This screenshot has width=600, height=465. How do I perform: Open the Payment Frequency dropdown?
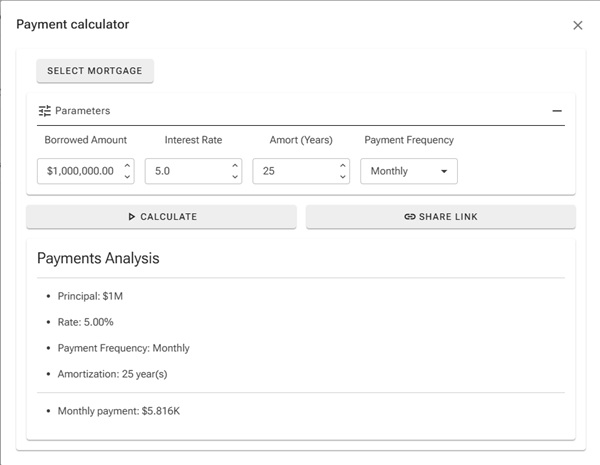click(x=408, y=171)
